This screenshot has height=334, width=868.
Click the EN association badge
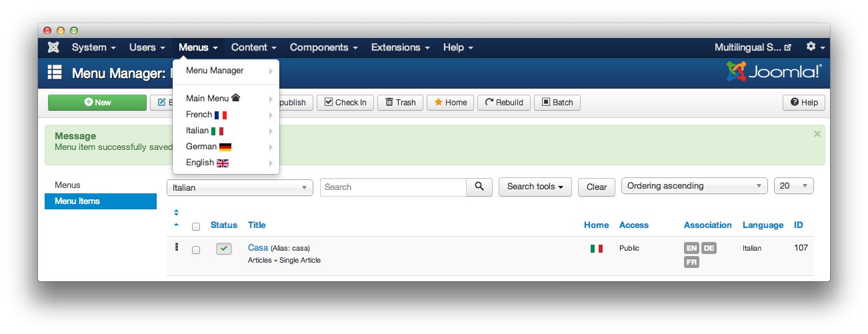click(691, 248)
